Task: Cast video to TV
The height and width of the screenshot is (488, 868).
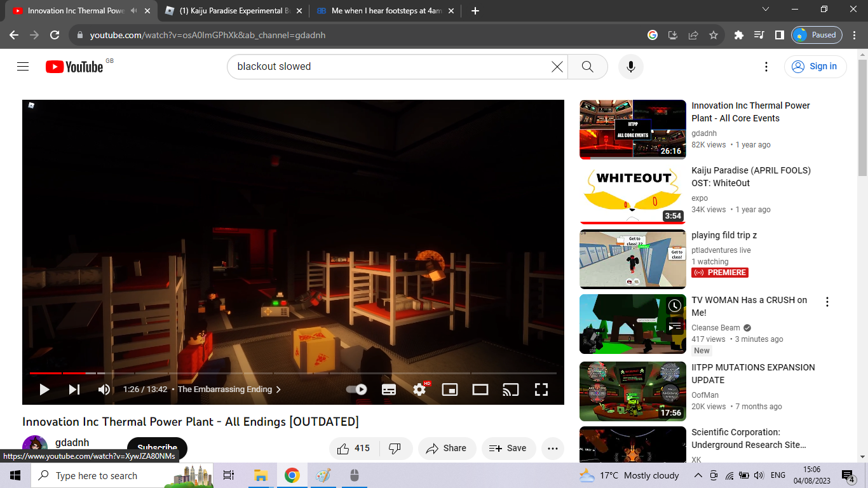Action: click(511, 390)
